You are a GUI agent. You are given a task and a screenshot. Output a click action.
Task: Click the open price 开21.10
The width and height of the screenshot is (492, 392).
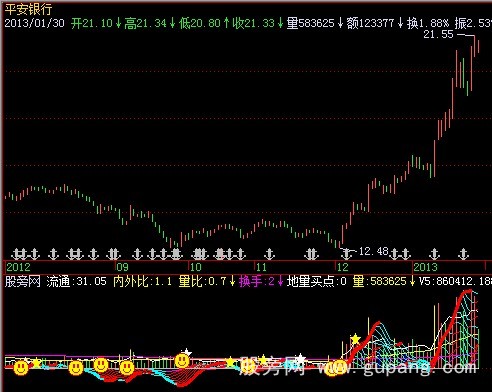coord(92,23)
